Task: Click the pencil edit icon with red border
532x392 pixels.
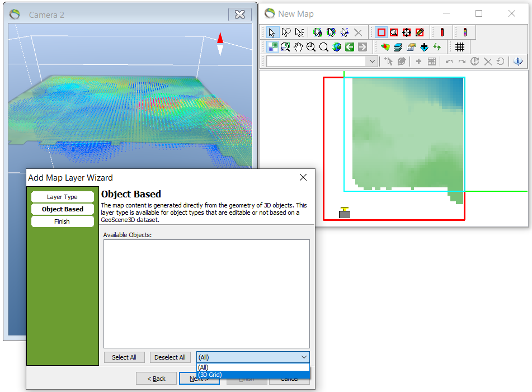Action: [420, 32]
